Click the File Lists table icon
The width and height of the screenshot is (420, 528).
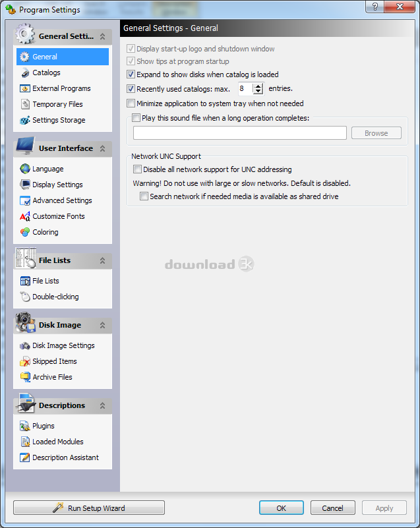click(x=25, y=281)
